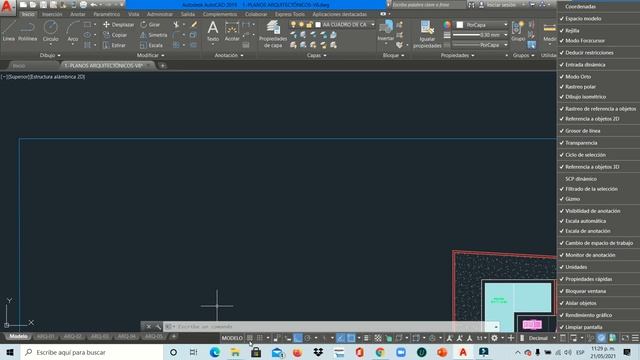Click the object color wheel icon
The width and height of the screenshot is (640, 360).
pos(447,25)
